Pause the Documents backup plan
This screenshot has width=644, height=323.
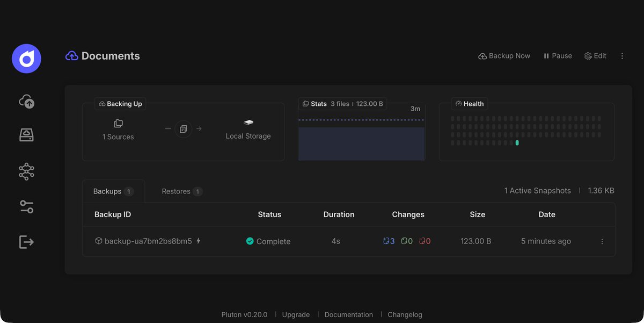pos(558,56)
